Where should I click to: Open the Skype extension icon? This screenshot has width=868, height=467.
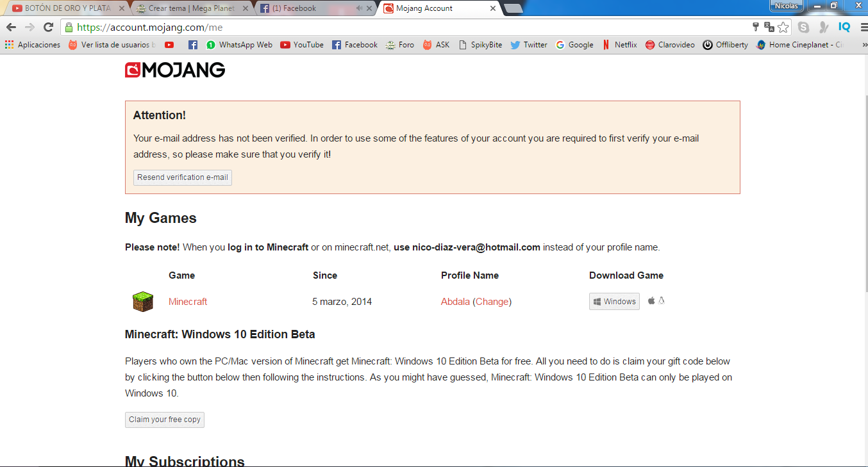point(803,27)
